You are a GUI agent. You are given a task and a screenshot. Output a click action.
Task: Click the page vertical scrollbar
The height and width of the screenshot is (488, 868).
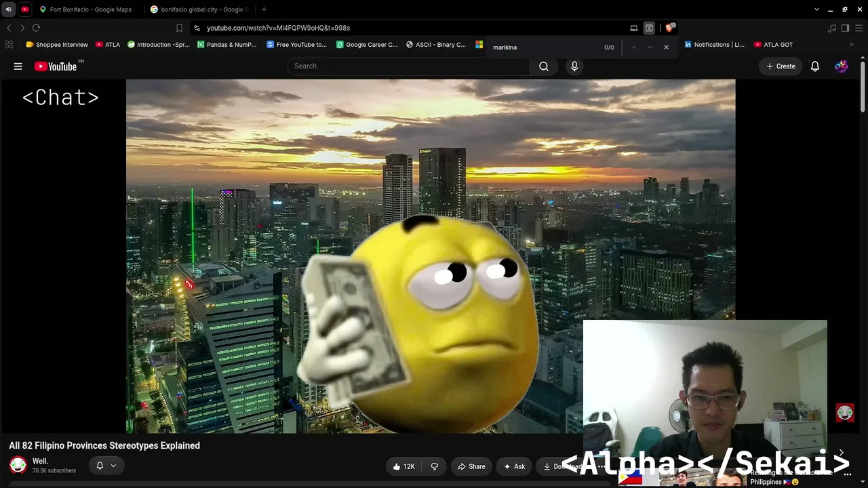[x=863, y=87]
